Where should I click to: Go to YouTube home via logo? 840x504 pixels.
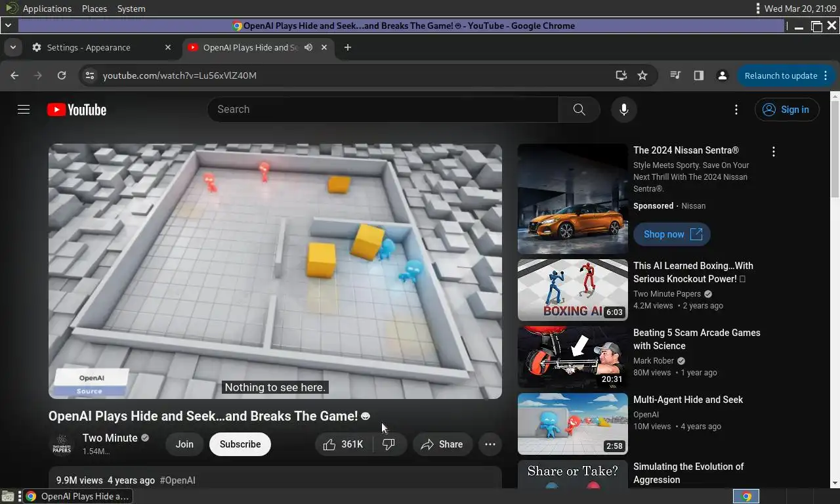pos(77,110)
